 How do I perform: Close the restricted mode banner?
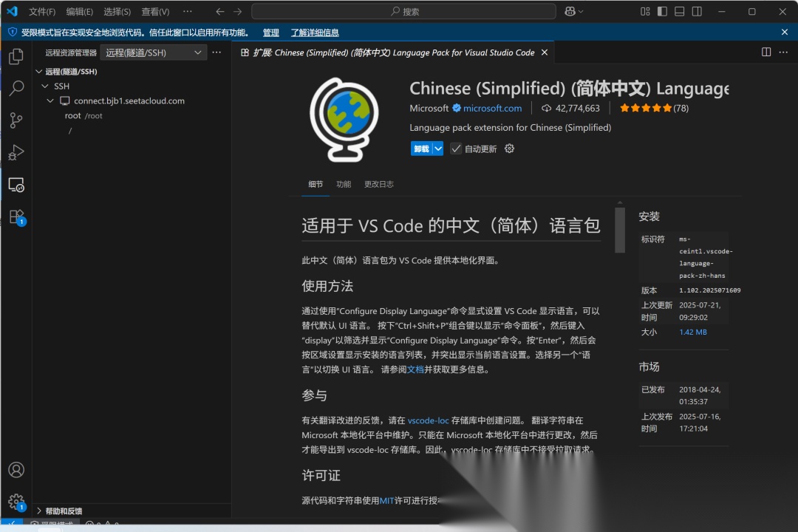tap(784, 32)
